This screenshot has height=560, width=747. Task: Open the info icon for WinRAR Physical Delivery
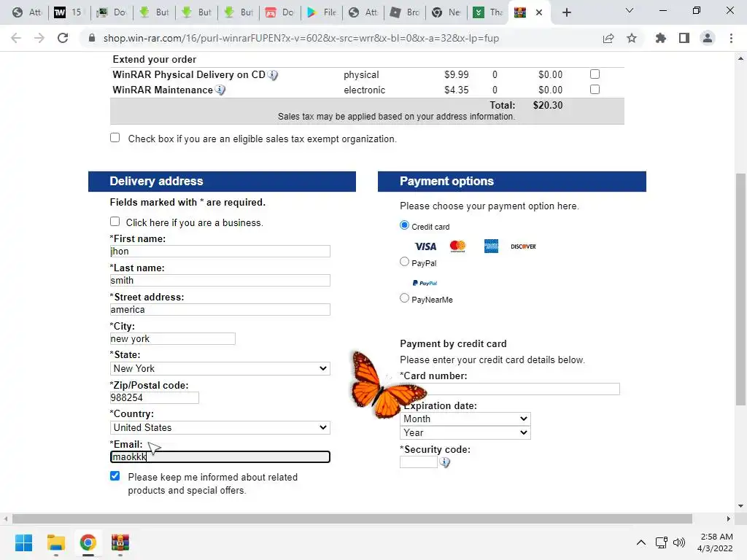[273, 75]
